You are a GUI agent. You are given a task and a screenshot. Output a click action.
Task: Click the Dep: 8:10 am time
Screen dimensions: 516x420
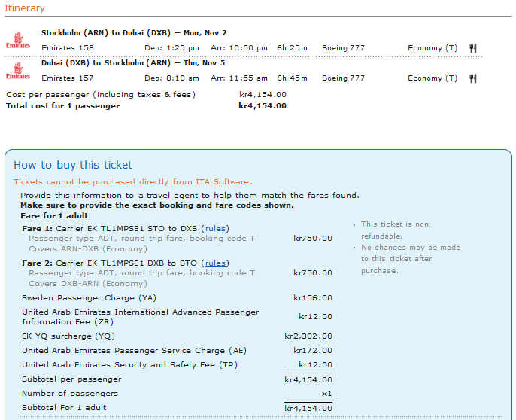pos(171,78)
